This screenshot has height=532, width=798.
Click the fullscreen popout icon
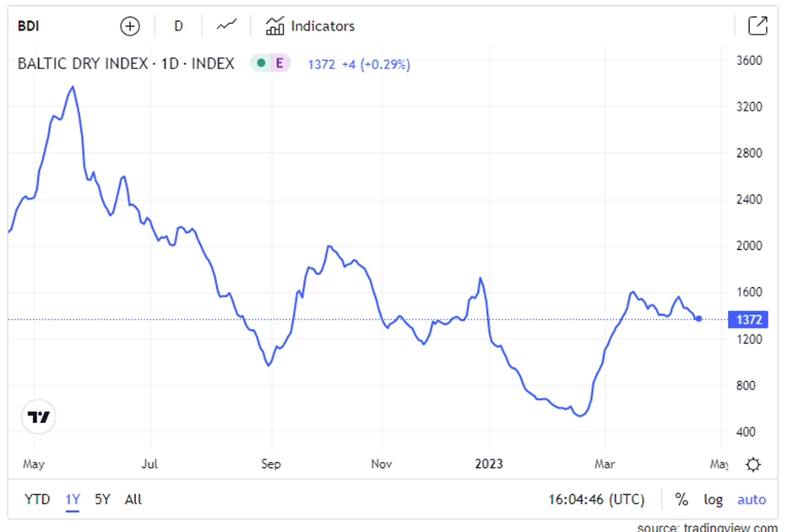pyautogui.click(x=757, y=26)
